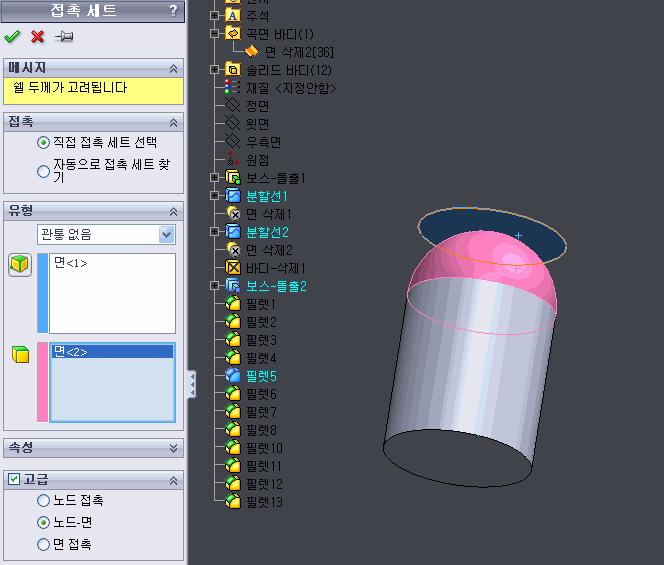This screenshot has width=664, height=565.
Task: Cancel with the red X icon
Action: point(38,37)
